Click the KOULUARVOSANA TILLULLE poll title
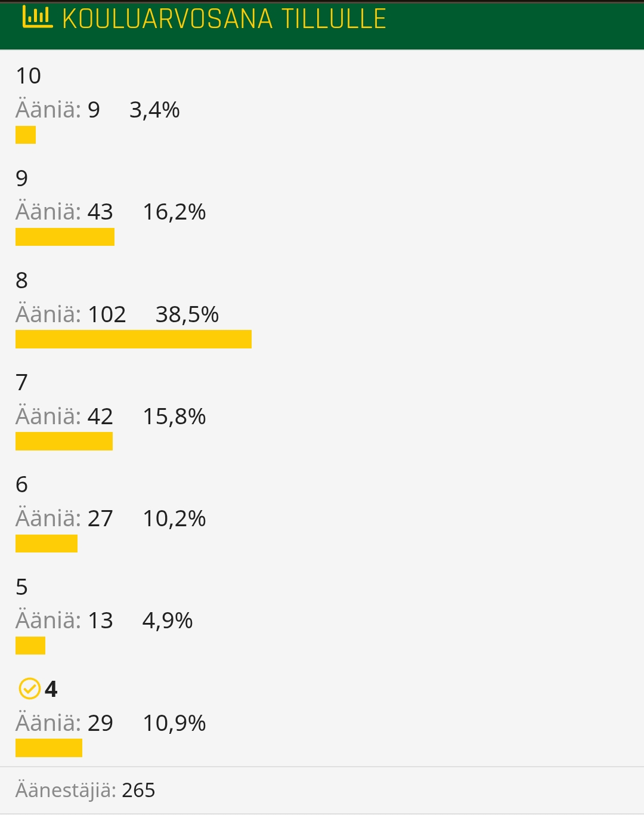 pyautogui.click(x=224, y=19)
